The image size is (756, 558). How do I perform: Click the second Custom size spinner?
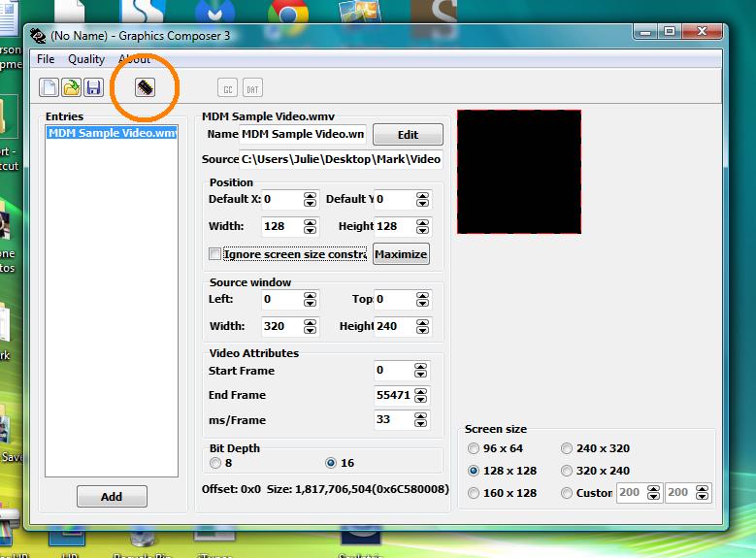pyautogui.click(x=702, y=492)
